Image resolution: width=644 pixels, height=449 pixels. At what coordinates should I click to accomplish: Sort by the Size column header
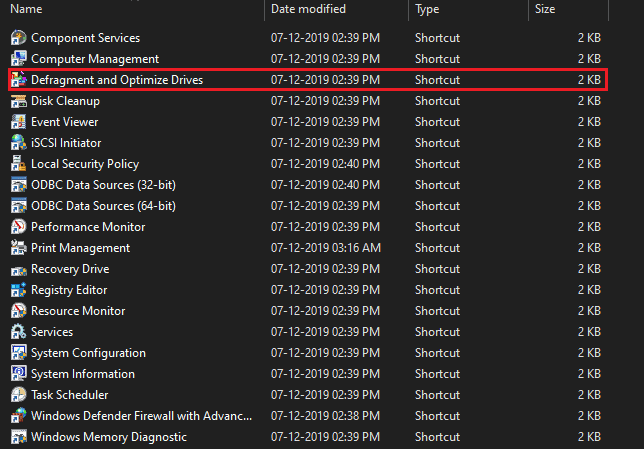point(545,9)
